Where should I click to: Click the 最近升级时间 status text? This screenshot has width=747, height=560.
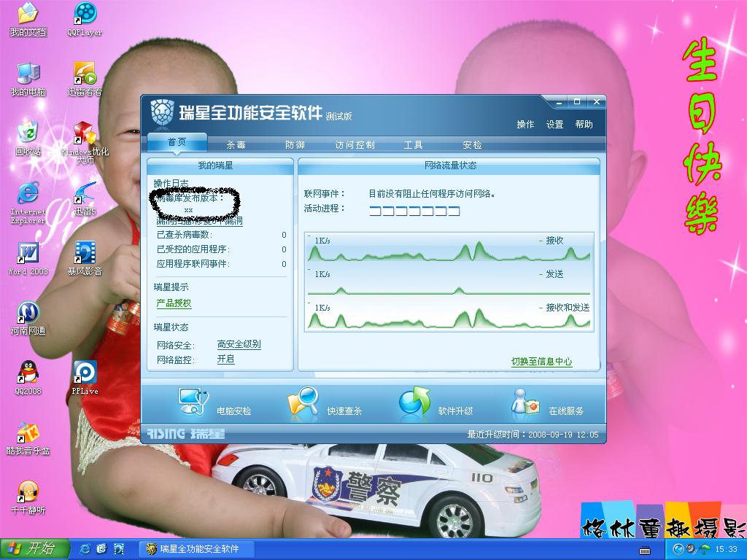[x=533, y=435]
